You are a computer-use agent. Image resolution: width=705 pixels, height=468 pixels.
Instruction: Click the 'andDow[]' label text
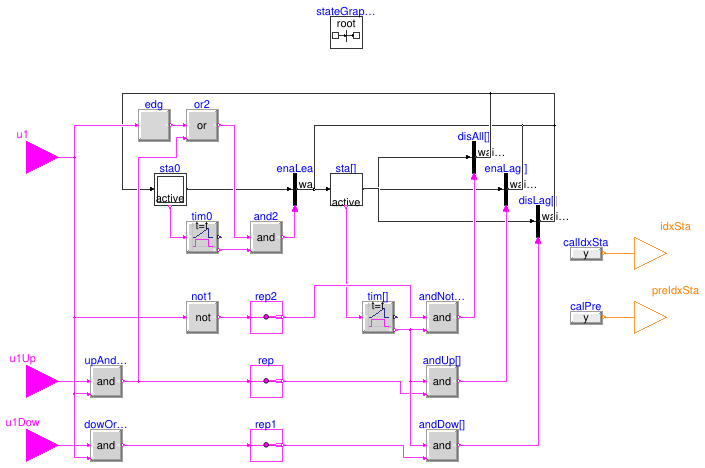442,424
